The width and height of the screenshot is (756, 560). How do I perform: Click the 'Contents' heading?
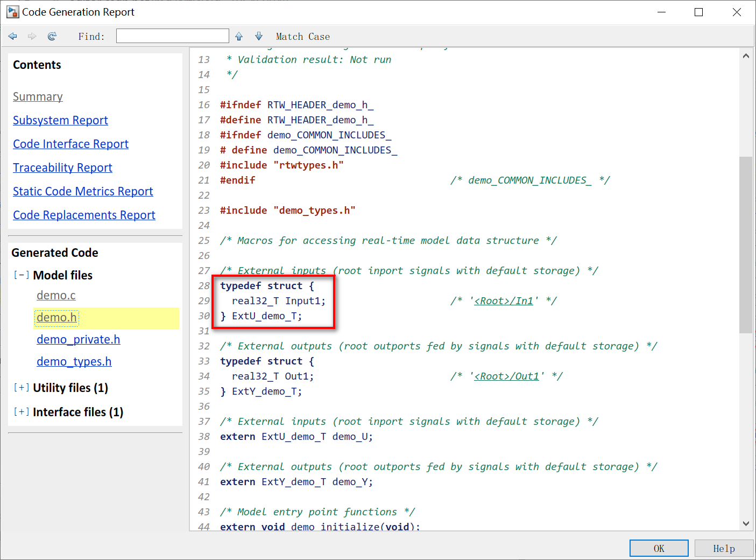point(37,65)
